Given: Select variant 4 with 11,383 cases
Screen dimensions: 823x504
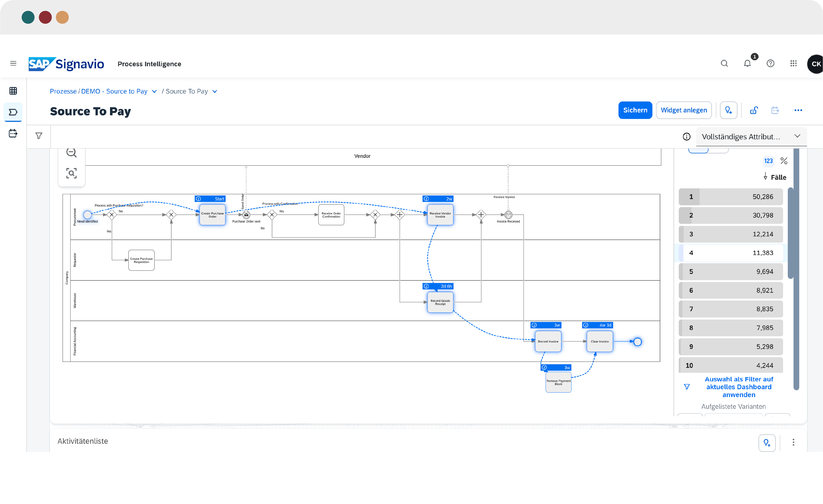Looking at the screenshot, I should [x=730, y=253].
